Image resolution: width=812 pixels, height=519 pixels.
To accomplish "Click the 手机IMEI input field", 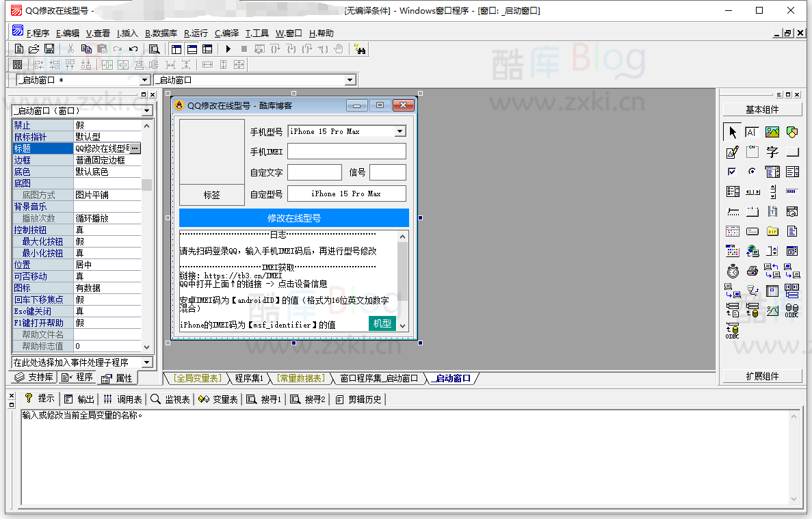I will [346, 152].
